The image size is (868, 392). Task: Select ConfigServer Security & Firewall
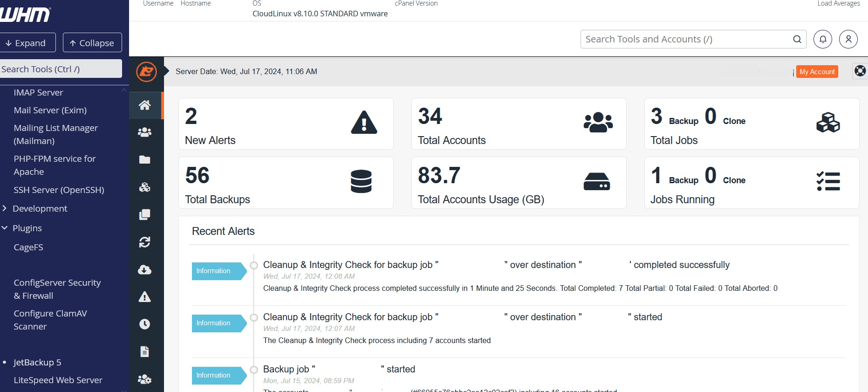tap(57, 289)
